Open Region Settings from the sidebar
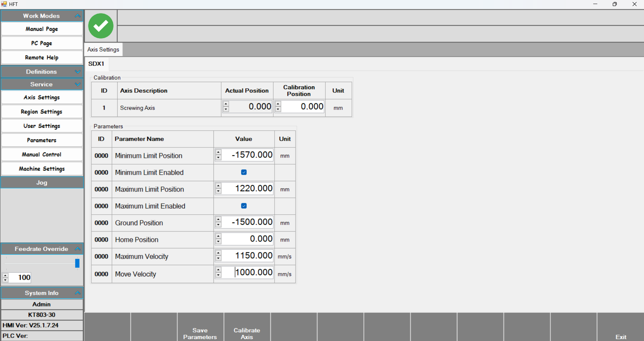Screen dimensions: 644x341 [x=42, y=112]
